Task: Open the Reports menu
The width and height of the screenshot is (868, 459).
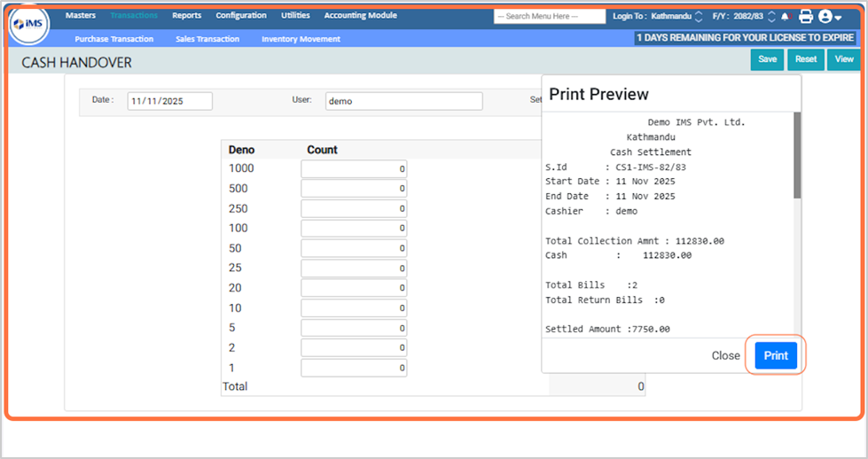Action: click(186, 15)
